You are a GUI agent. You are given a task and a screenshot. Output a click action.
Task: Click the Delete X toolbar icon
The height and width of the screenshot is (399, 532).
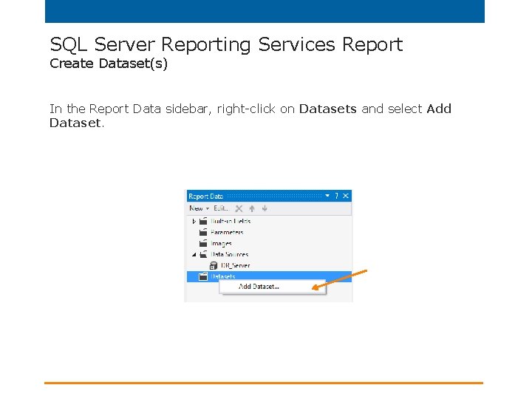(239, 209)
